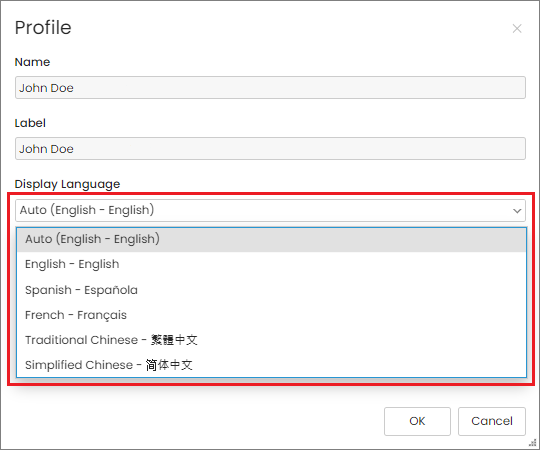Select Simplified Chinese language option

click(271, 365)
